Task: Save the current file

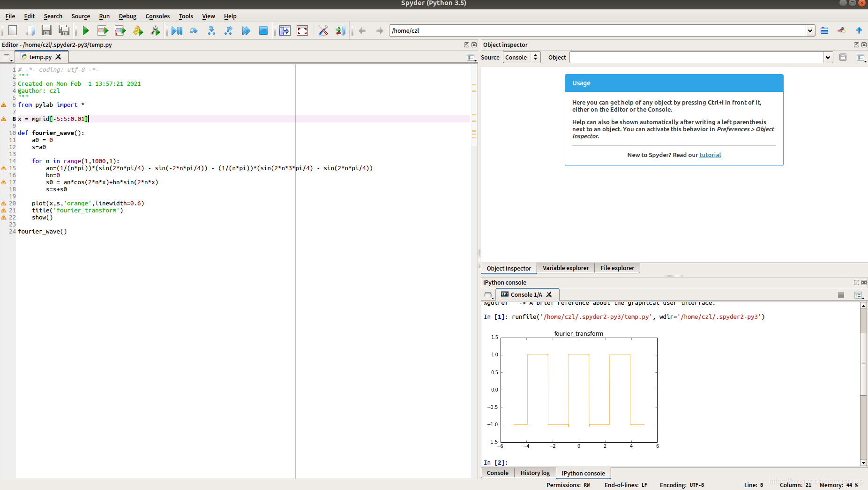Action: point(46,30)
